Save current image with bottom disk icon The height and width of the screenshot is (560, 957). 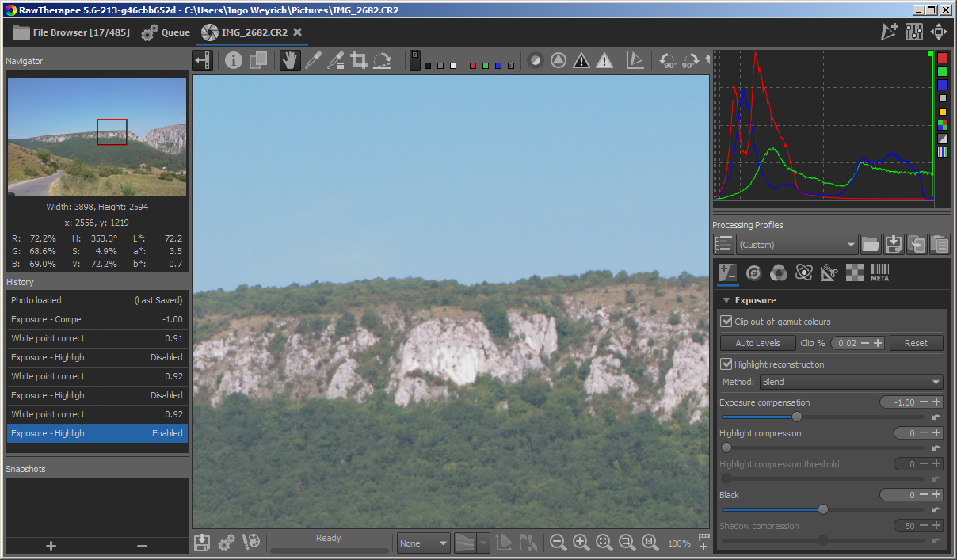(x=202, y=543)
